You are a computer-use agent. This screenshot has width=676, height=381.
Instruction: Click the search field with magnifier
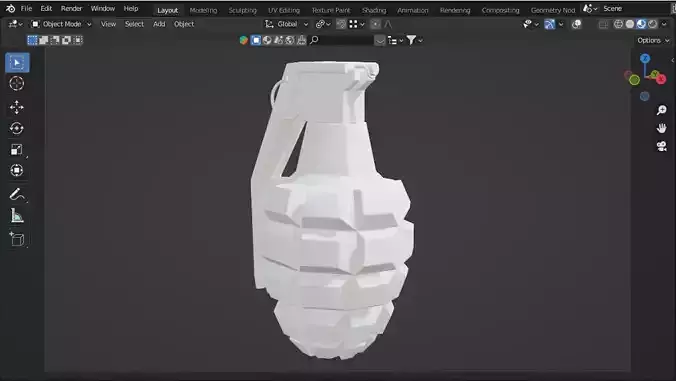click(x=341, y=40)
